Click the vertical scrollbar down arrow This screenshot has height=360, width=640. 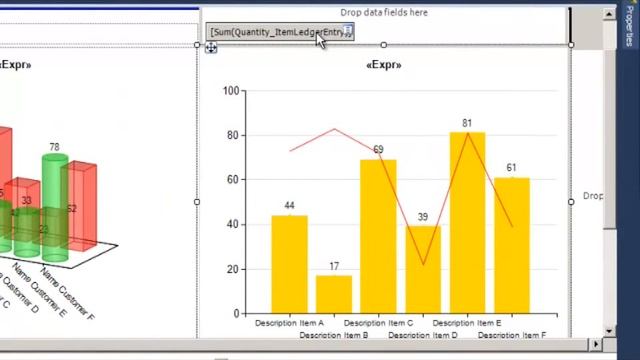609,331
